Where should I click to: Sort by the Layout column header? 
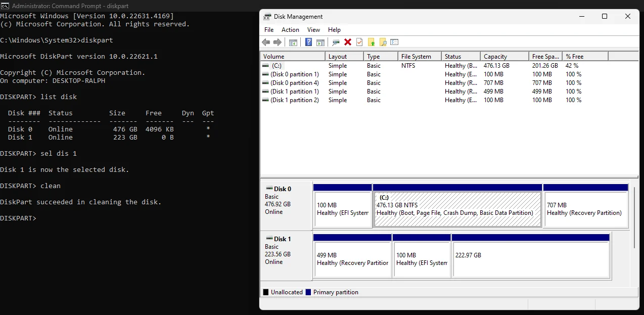click(x=344, y=57)
